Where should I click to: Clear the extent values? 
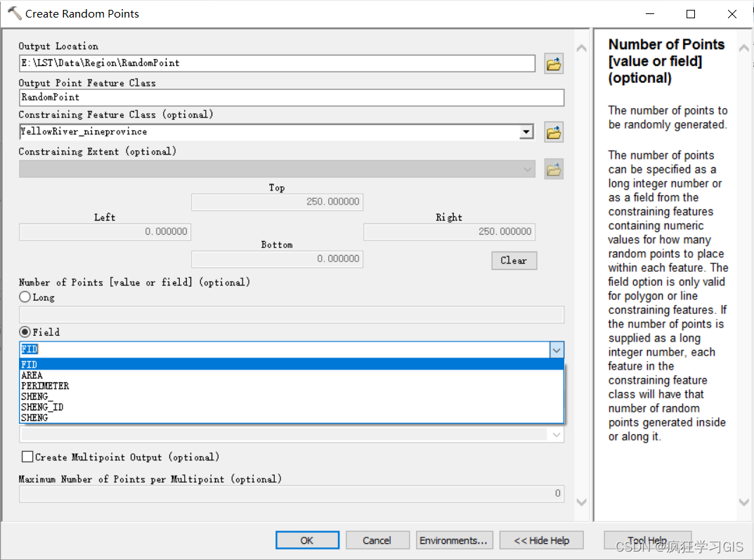(514, 261)
